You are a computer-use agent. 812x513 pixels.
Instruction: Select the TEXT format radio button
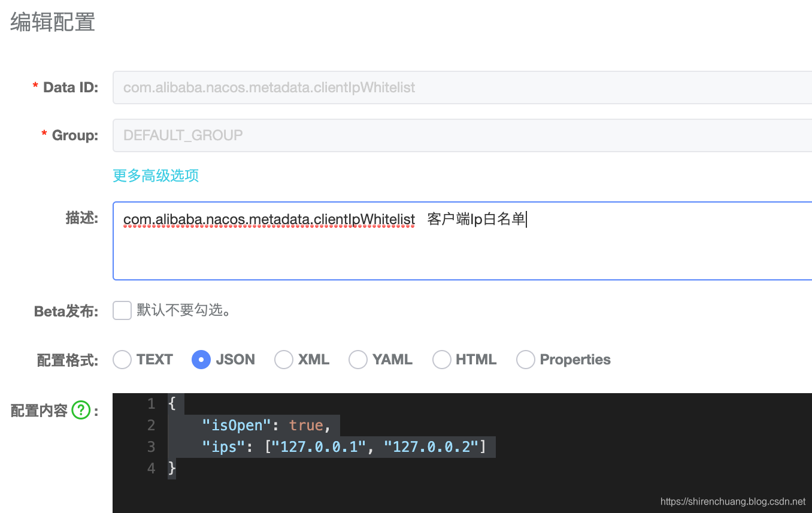122,360
